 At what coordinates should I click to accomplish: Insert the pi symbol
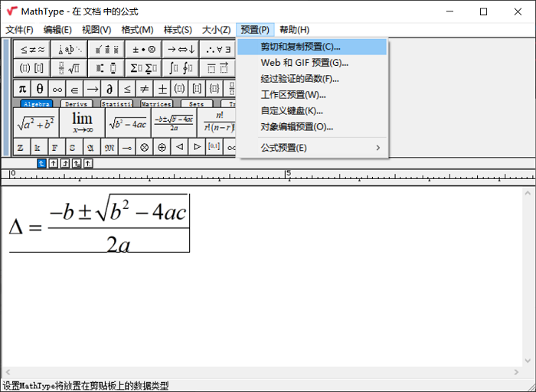(x=22, y=89)
